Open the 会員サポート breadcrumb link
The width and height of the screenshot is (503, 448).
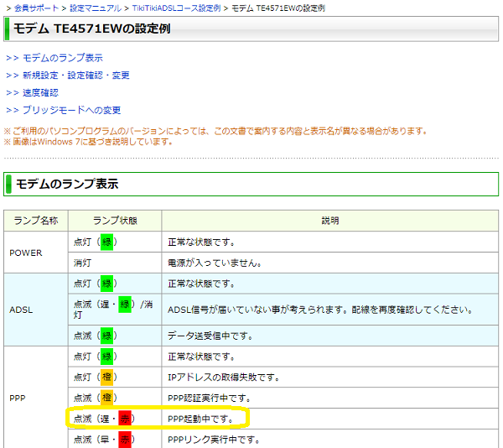[x=36, y=8]
